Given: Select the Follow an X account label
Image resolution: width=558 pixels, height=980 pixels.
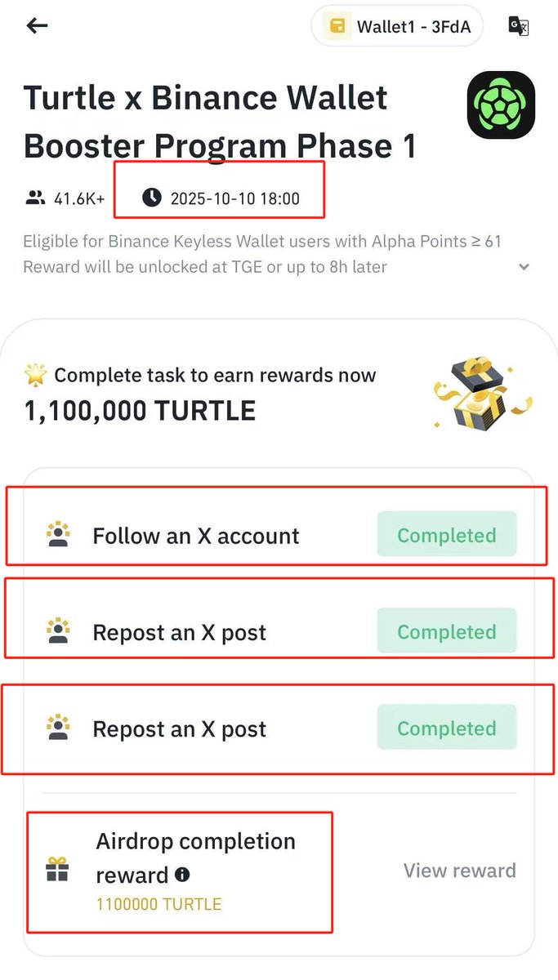Looking at the screenshot, I should pos(196,536).
